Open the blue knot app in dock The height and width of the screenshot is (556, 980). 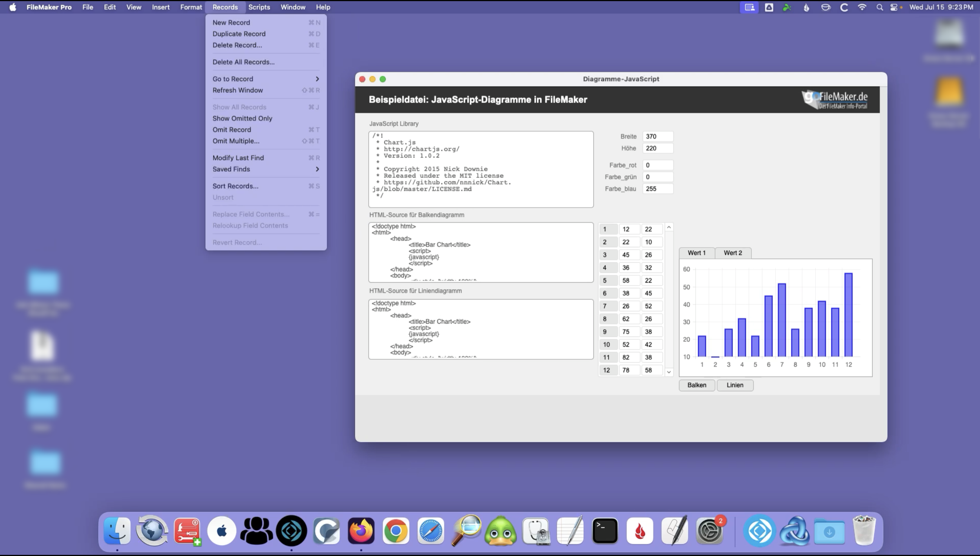click(x=795, y=531)
